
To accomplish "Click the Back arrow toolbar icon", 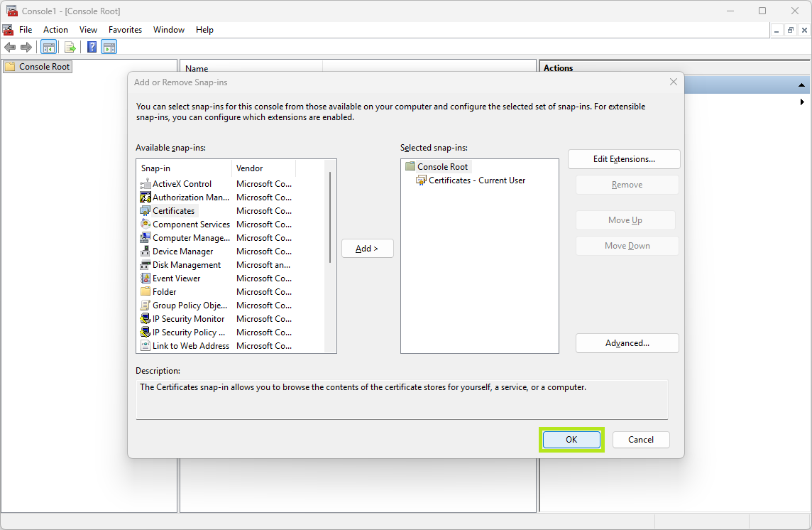I will (x=10, y=47).
